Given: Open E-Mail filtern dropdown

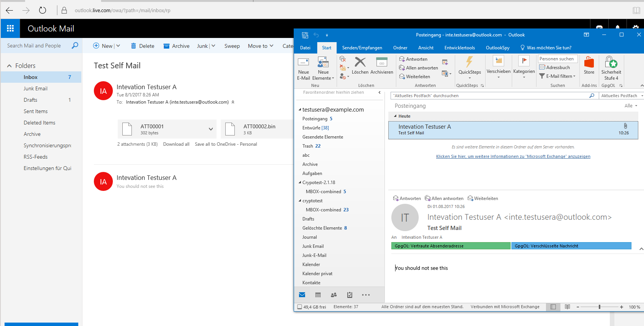Looking at the screenshot, I should click(557, 76).
